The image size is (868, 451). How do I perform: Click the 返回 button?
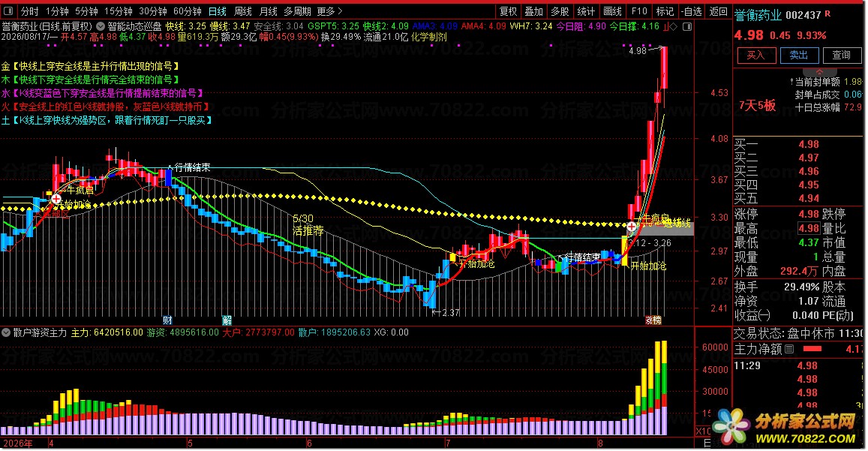point(719,11)
